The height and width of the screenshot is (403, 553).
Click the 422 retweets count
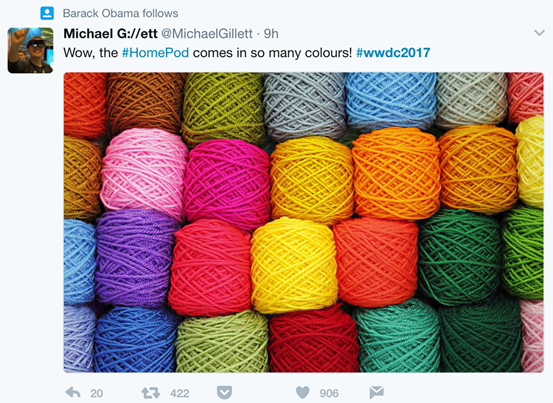[180, 393]
